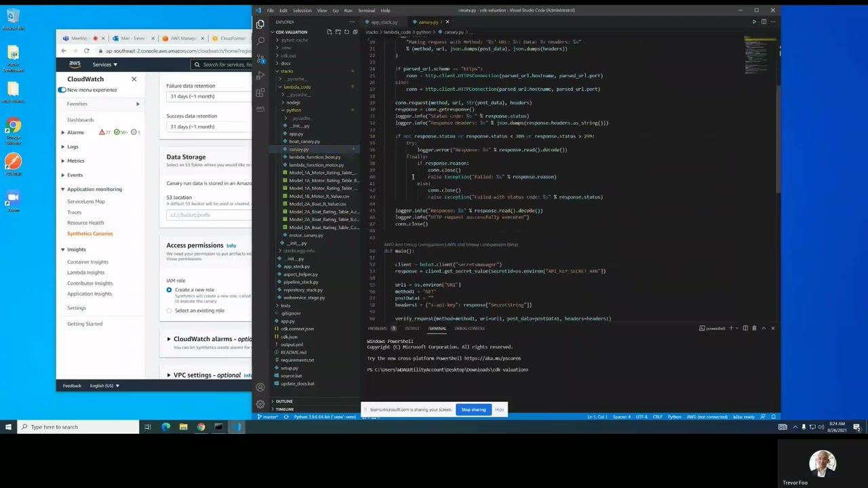The height and width of the screenshot is (488, 868).
Task: Open the Explorer view in VS Code activity bar
Action: click(x=260, y=24)
